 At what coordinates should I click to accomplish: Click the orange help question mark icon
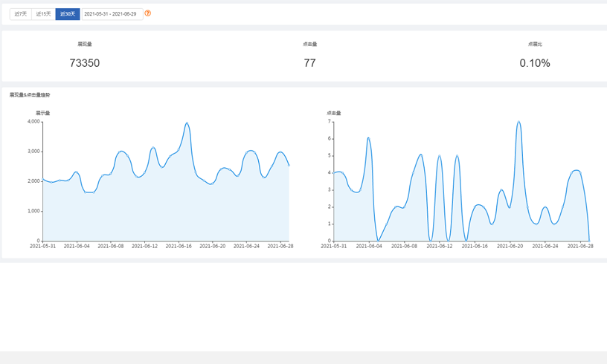(x=147, y=13)
